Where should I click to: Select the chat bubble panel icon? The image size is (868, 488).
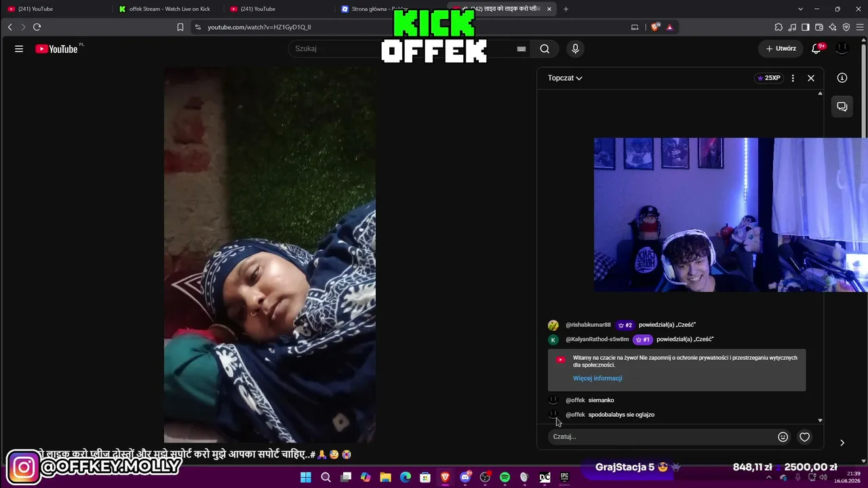tap(842, 106)
